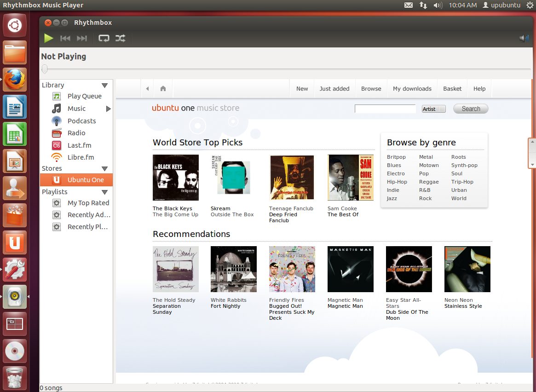The width and height of the screenshot is (536, 392).
Task: Collapse the Library section
Action: pyautogui.click(x=104, y=85)
